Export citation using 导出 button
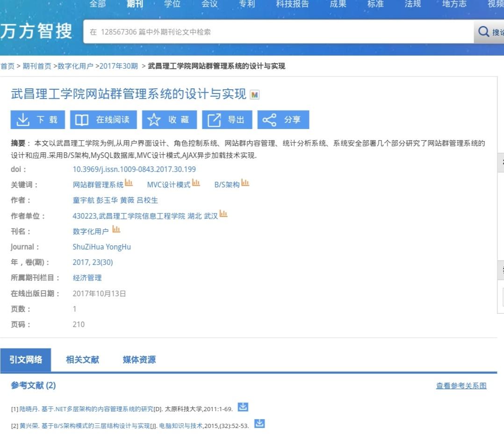The height and width of the screenshot is (442, 504). pyautogui.click(x=227, y=120)
